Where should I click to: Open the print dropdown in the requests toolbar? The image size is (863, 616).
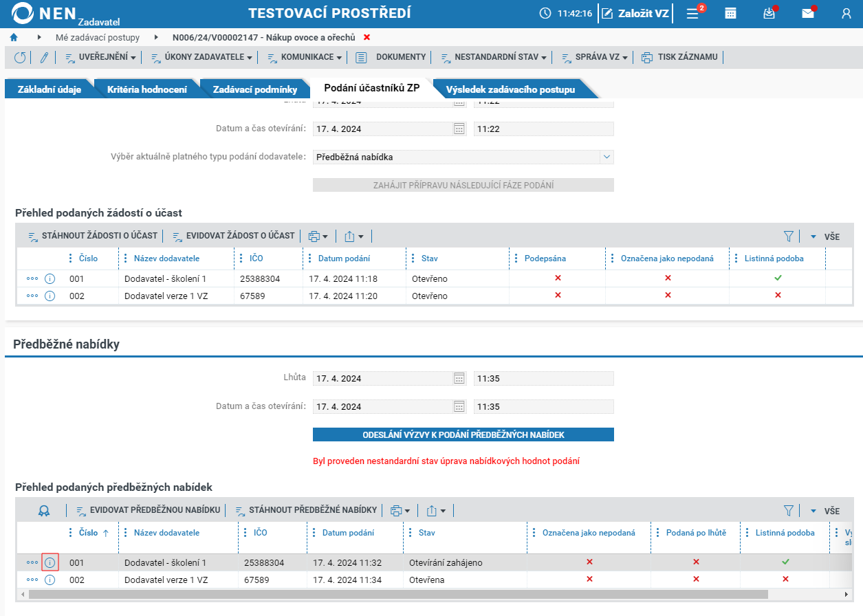tap(318, 236)
